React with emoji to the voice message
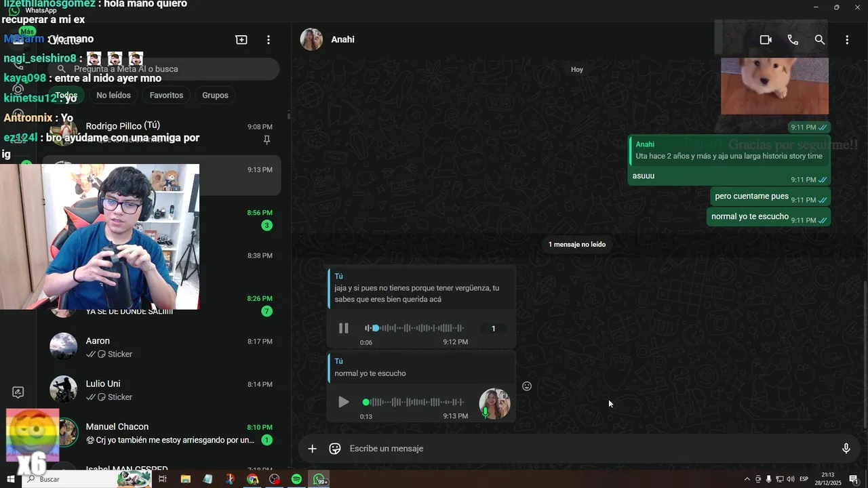The height and width of the screenshot is (488, 868). 527,386
